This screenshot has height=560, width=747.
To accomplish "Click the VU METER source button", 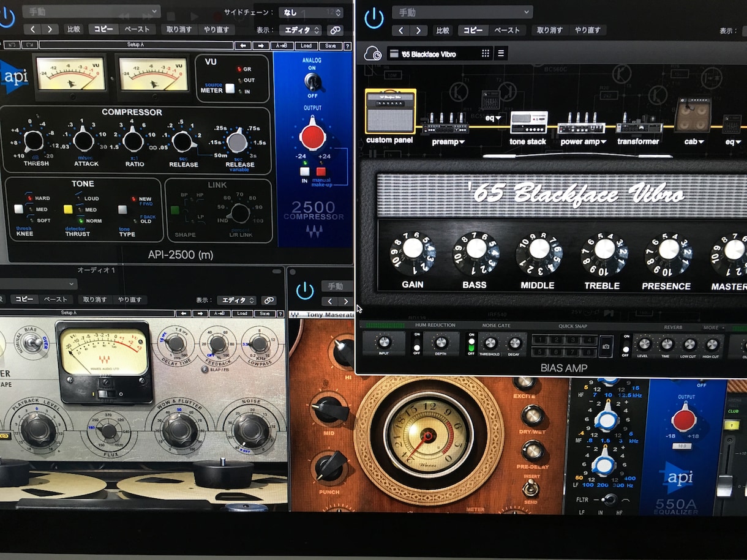I will pos(230,89).
